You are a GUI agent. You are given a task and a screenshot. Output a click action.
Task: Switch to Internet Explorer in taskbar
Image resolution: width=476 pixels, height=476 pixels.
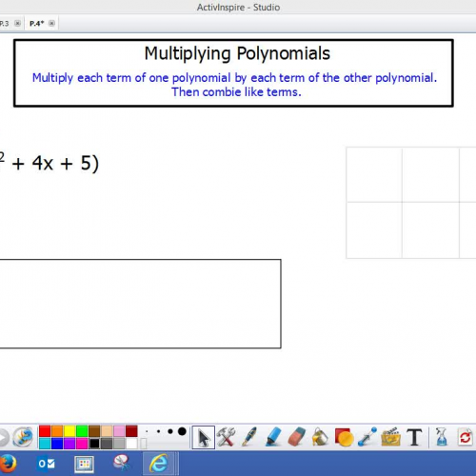pos(159,464)
